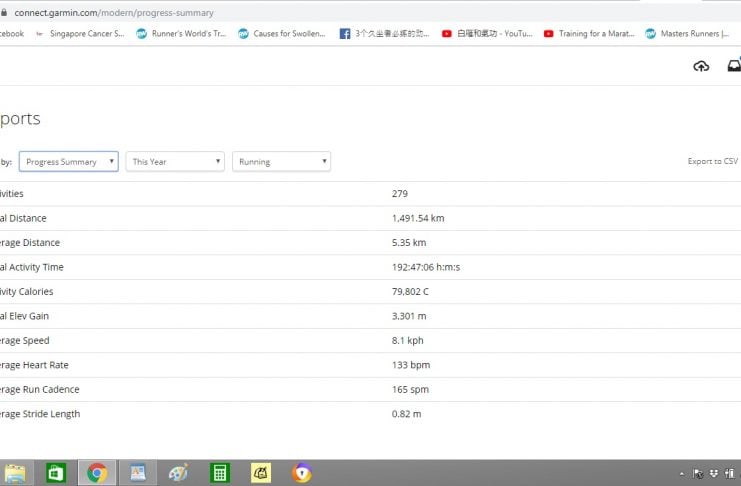741x486 pixels.
Task: Open the Garmin inbox tray icon
Action: (x=734, y=66)
